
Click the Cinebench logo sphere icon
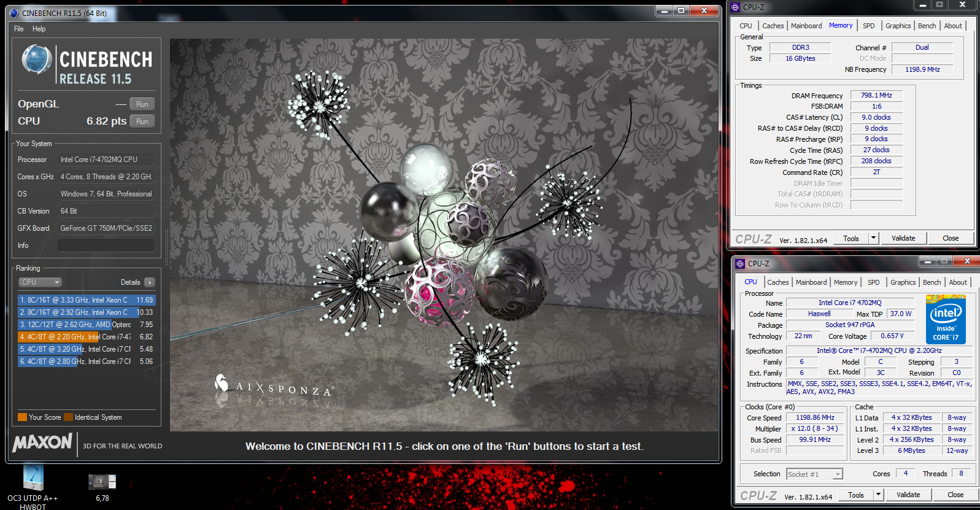pos(37,60)
